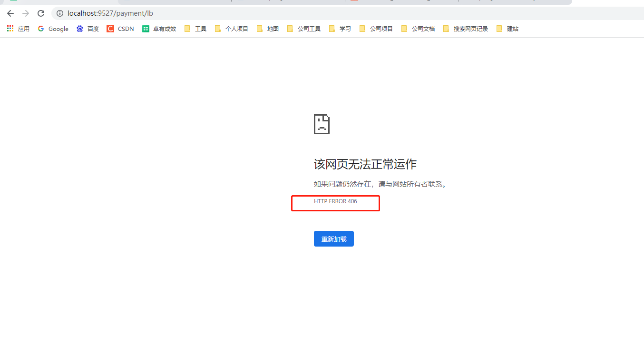
Task: Click the 重新加载 reload button
Action: coord(333,238)
